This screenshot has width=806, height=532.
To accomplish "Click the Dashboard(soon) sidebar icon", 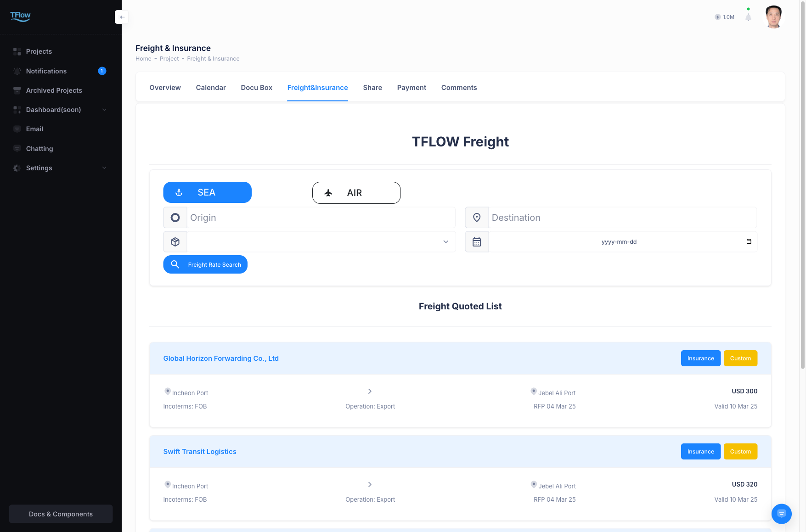I will (x=17, y=110).
